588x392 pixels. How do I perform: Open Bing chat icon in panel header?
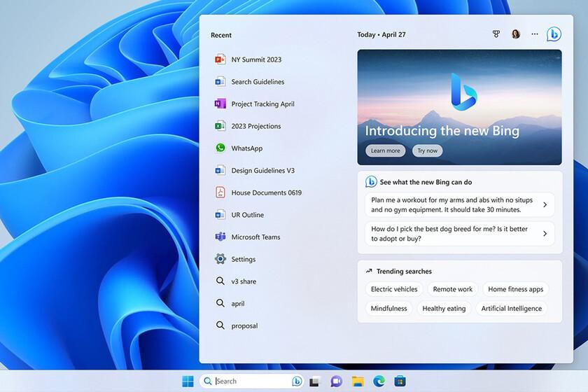[x=554, y=34]
